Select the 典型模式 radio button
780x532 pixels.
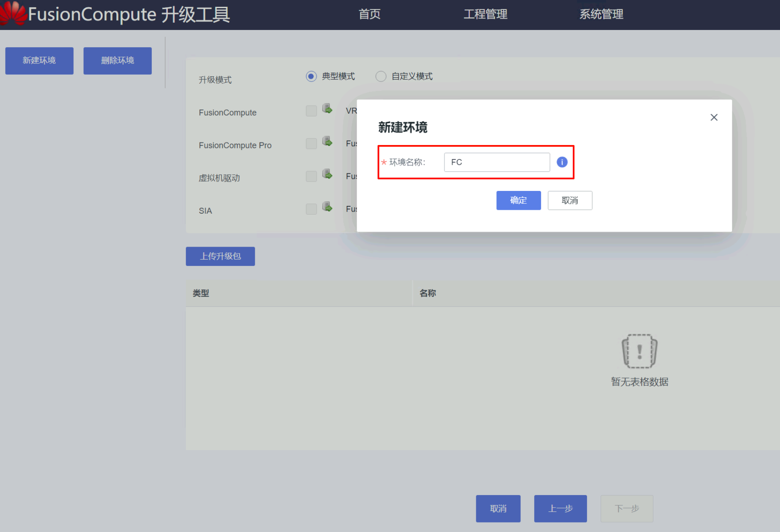tap(311, 76)
